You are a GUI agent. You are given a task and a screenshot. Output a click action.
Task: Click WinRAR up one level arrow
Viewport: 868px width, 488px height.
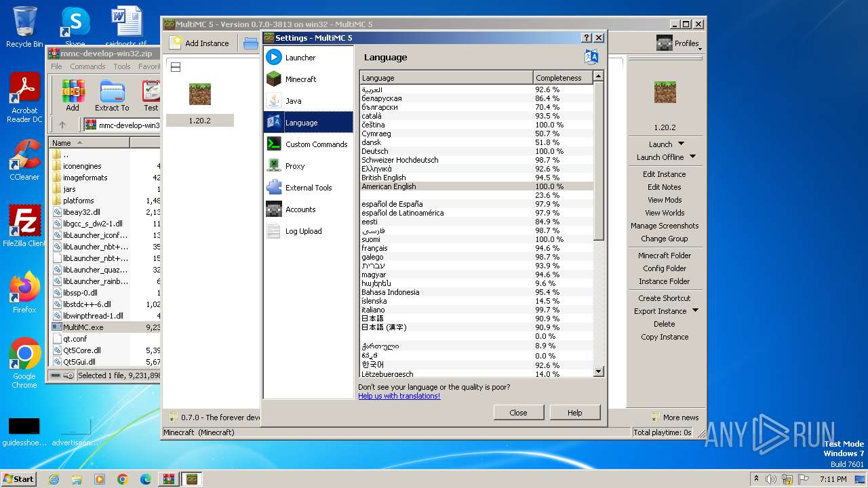click(x=62, y=125)
